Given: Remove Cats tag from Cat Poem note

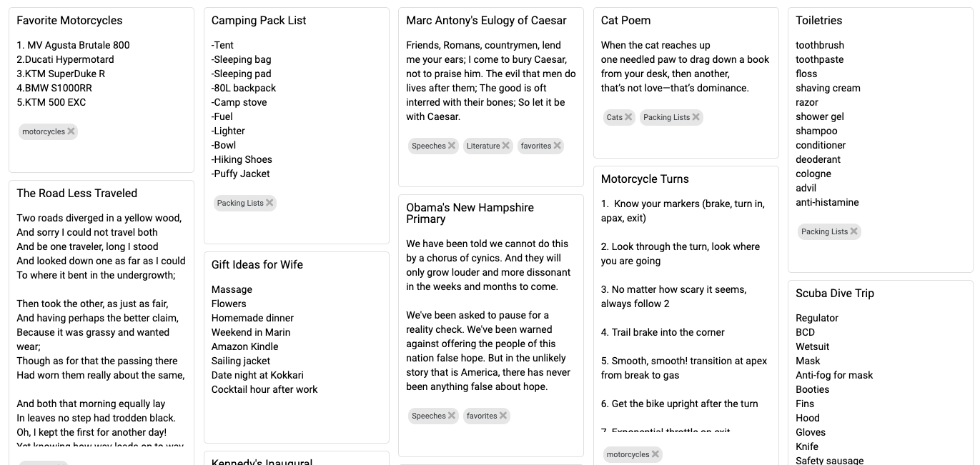Looking at the screenshot, I should (x=628, y=117).
